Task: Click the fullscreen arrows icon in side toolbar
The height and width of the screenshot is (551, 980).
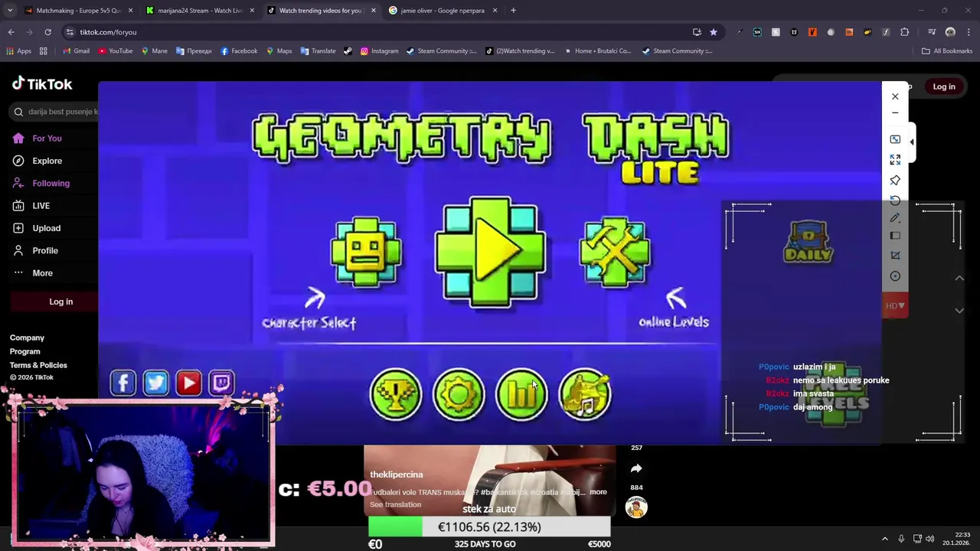Action: [895, 160]
